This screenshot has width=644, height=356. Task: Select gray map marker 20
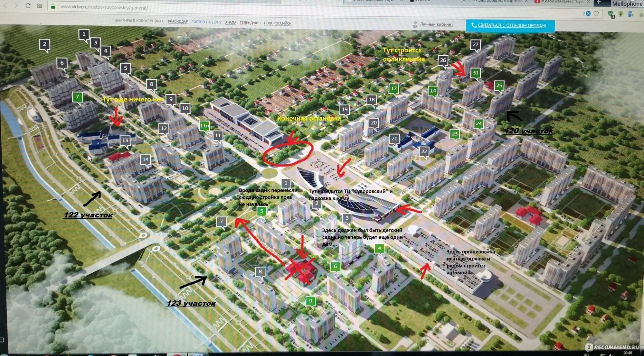point(374,123)
